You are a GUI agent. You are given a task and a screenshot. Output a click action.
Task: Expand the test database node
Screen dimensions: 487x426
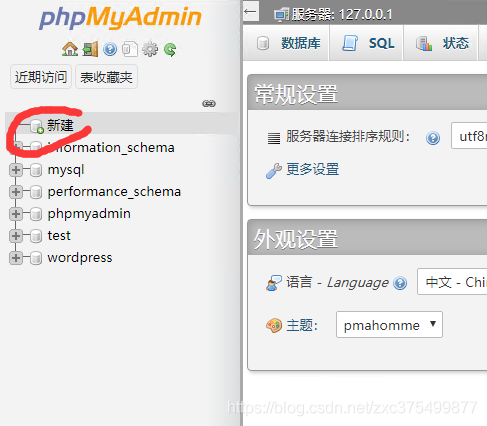16,236
